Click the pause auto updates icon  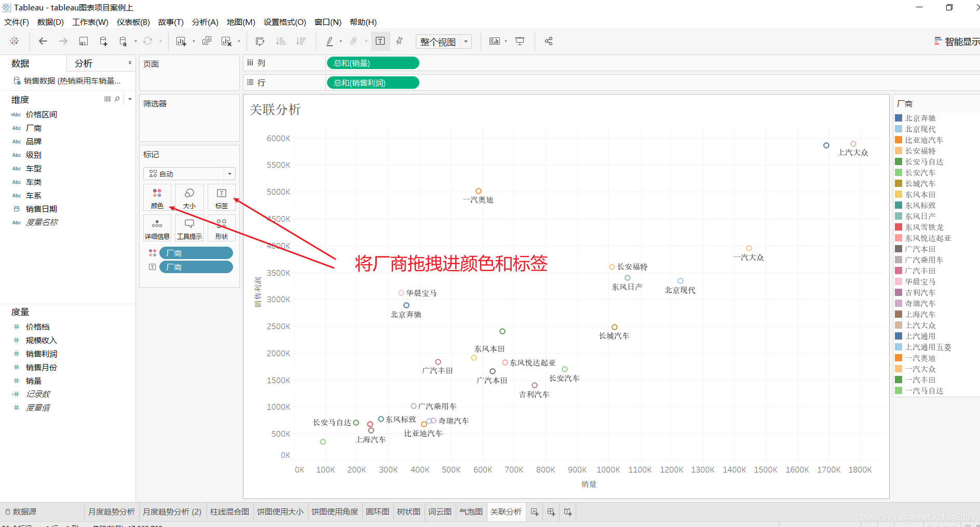[x=123, y=41]
